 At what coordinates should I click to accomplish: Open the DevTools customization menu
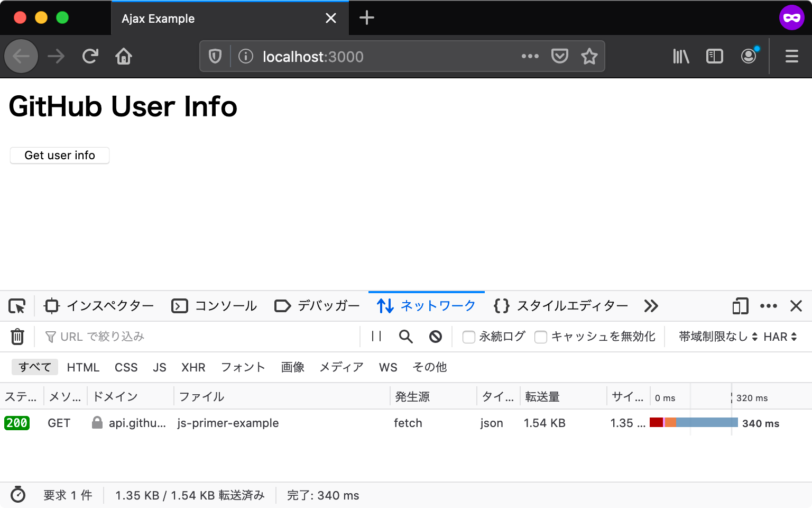769,306
